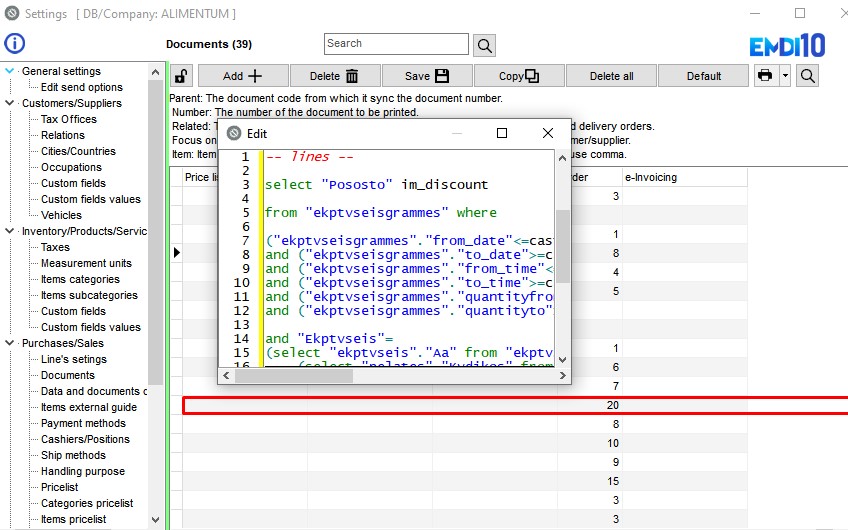Click the Edit dialog horizontal scroll-right arrow

click(x=562, y=375)
